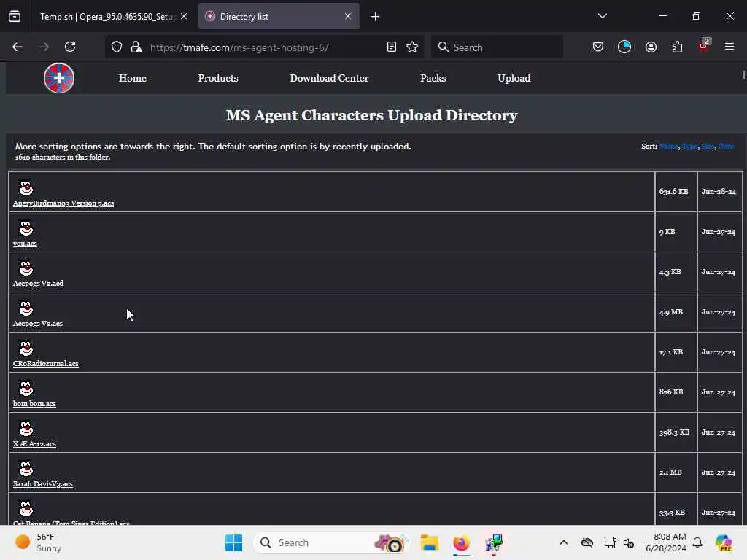Close the Temp.sh Opera Setup tab

(184, 16)
